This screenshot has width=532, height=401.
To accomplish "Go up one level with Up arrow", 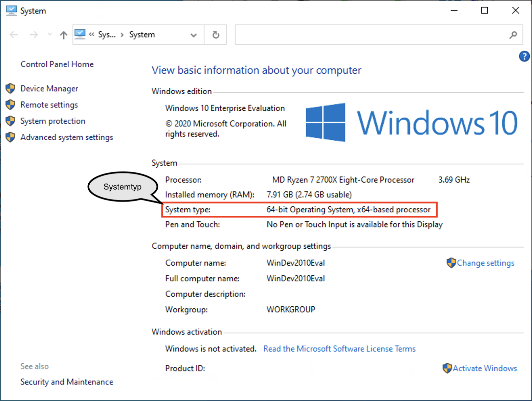I will pos(63,34).
